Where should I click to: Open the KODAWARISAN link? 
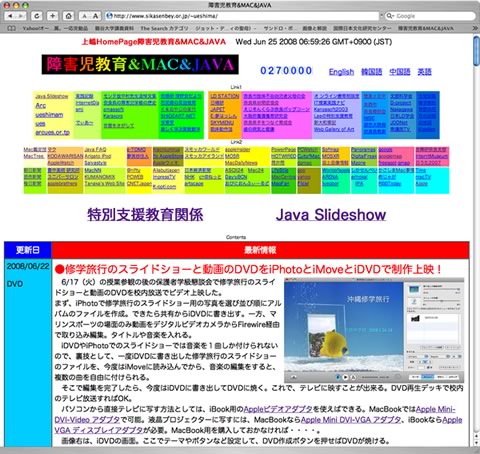pyautogui.click(x=65, y=156)
